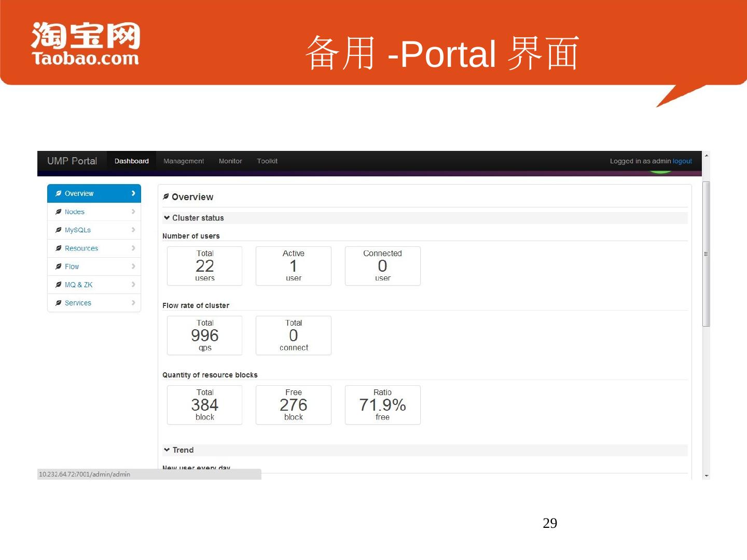The width and height of the screenshot is (747, 560).
Task: Click the UMP Portal brand link
Action: [x=72, y=161]
